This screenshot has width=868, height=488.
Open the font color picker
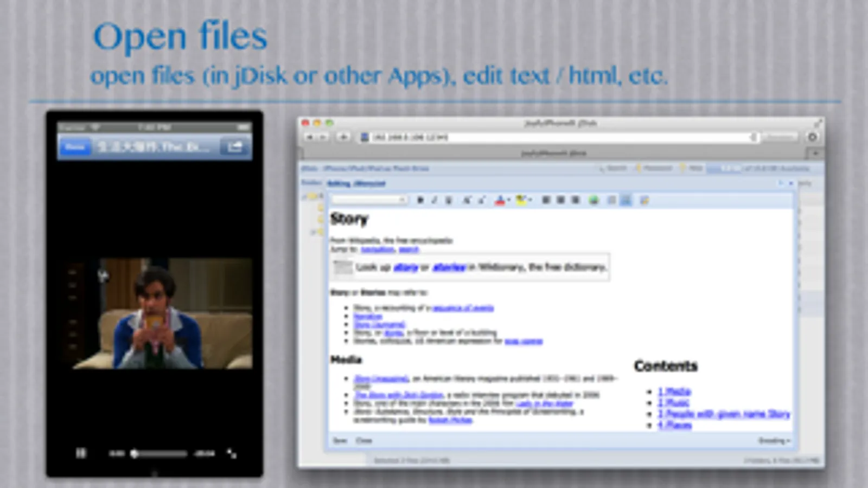[x=501, y=201]
